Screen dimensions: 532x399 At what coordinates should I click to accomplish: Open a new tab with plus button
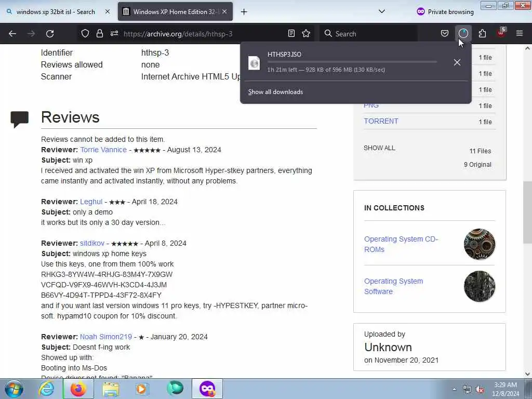[244, 12]
